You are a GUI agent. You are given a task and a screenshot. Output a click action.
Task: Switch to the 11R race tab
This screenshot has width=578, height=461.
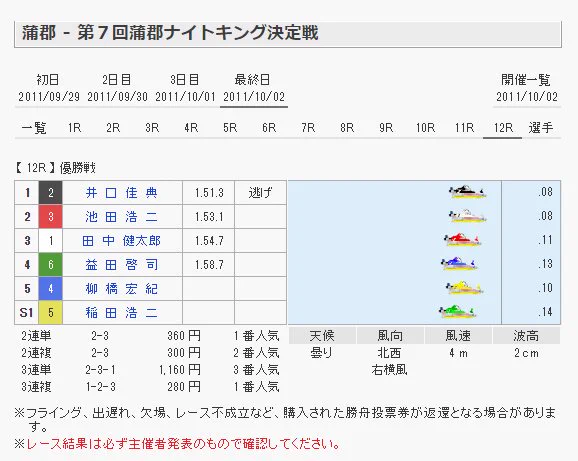pos(464,128)
